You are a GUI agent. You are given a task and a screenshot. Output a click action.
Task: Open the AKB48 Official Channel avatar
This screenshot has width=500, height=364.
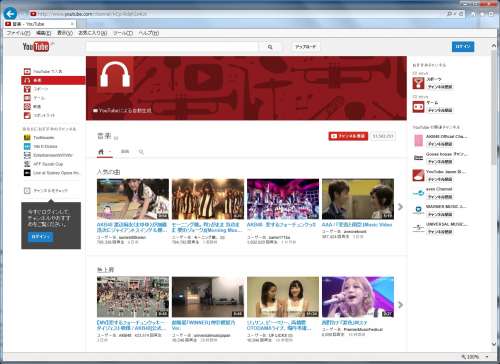coord(418,140)
